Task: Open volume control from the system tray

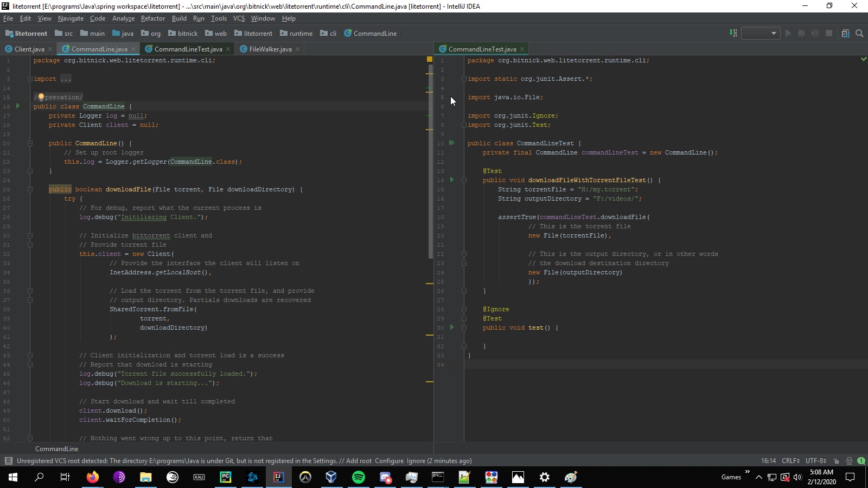Action: tap(797, 478)
